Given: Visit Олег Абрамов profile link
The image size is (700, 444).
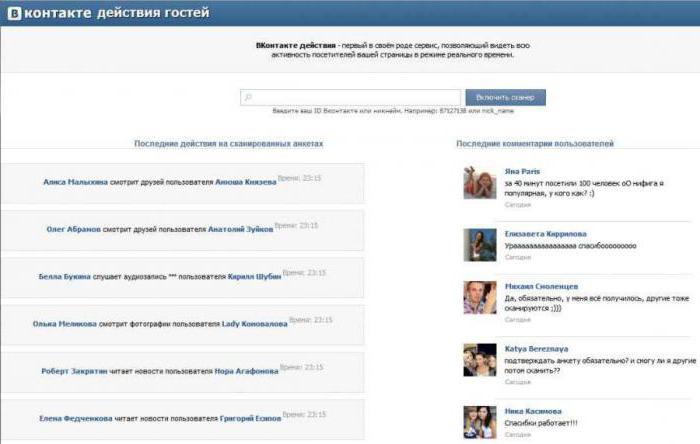Looking at the screenshot, I should pos(73,229).
